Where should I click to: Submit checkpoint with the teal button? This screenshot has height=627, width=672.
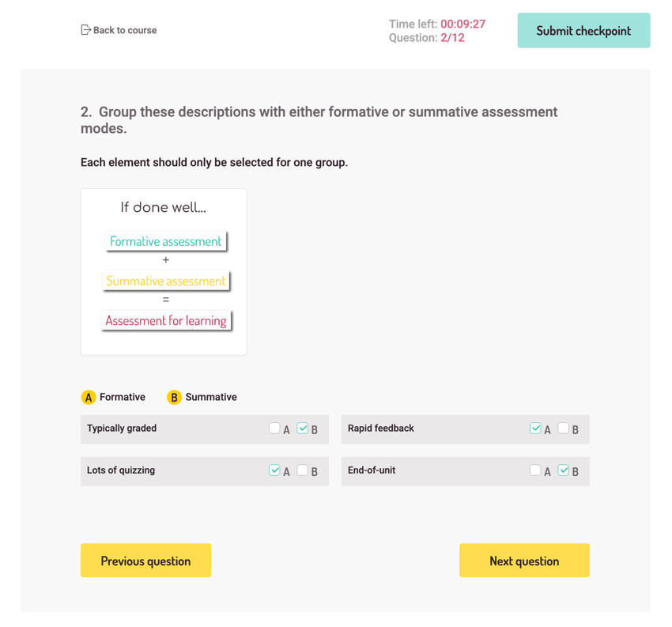pos(583,30)
